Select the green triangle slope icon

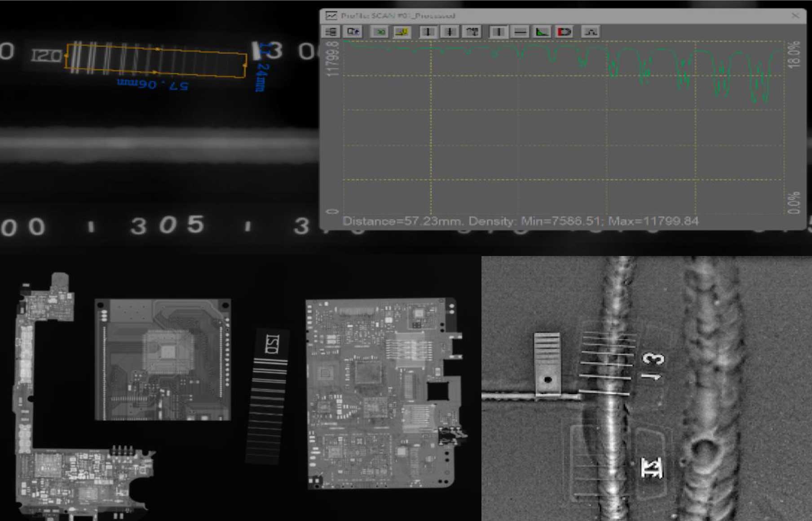coord(542,32)
